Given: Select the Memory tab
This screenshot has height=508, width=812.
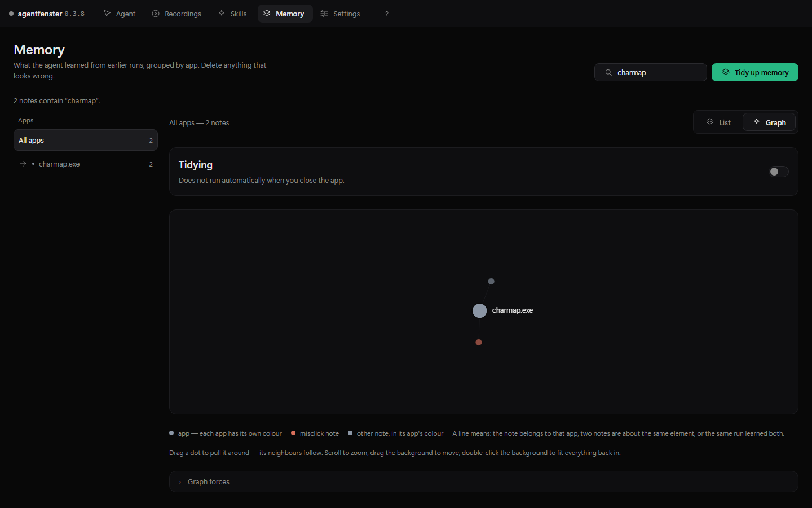Looking at the screenshot, I should coord(285,14).
